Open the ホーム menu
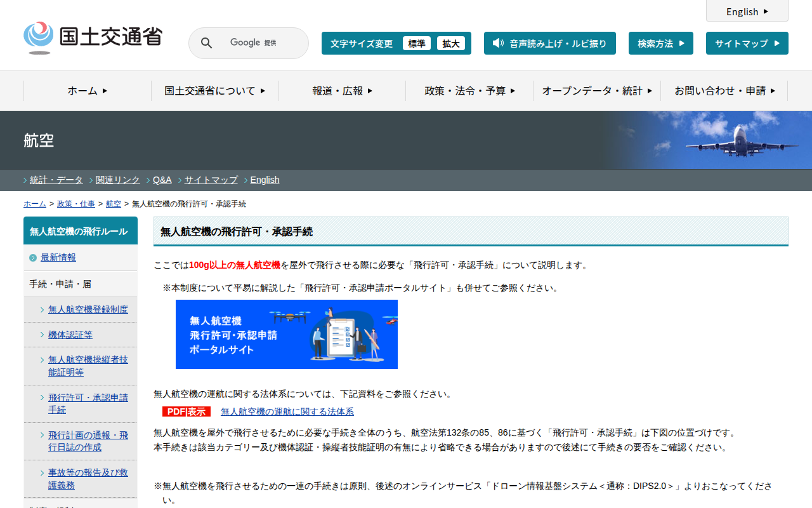812x508 pixels. tap(88, 91)
